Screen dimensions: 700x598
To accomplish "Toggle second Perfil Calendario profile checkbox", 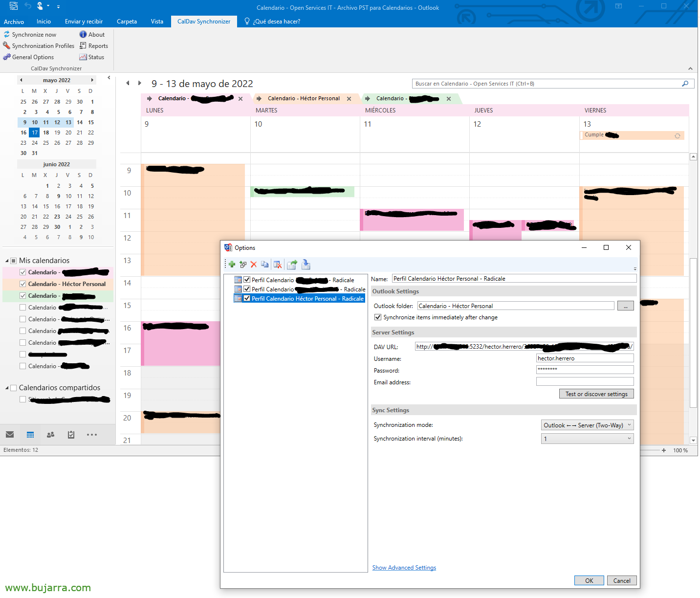I will click(247, 289).
